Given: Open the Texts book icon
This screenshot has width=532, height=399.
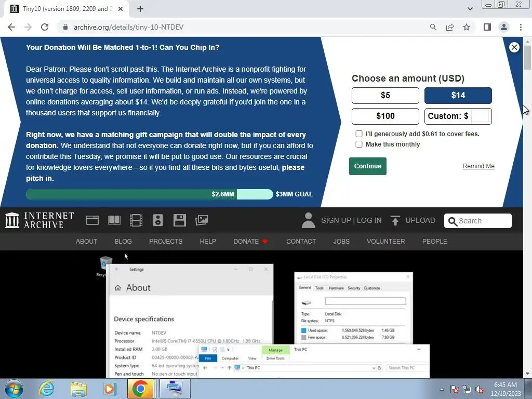Looking at the screenshot, I should tap(114, 220).
